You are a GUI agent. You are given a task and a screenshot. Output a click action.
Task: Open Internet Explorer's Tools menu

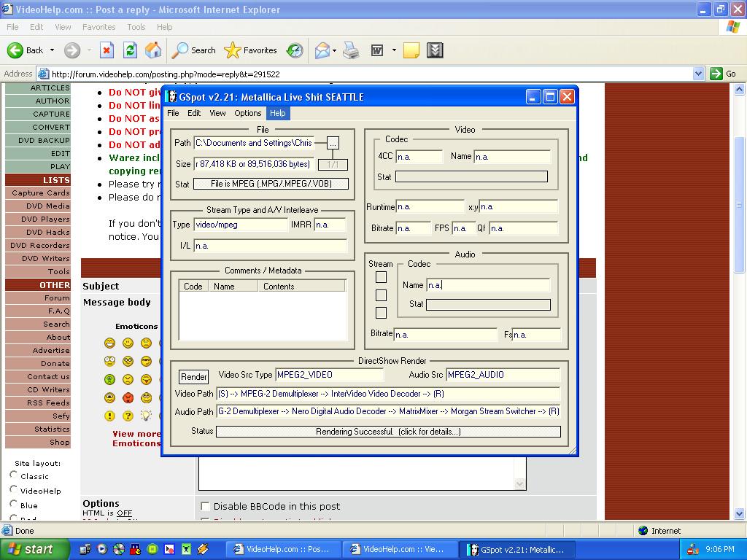coord(136,27)
